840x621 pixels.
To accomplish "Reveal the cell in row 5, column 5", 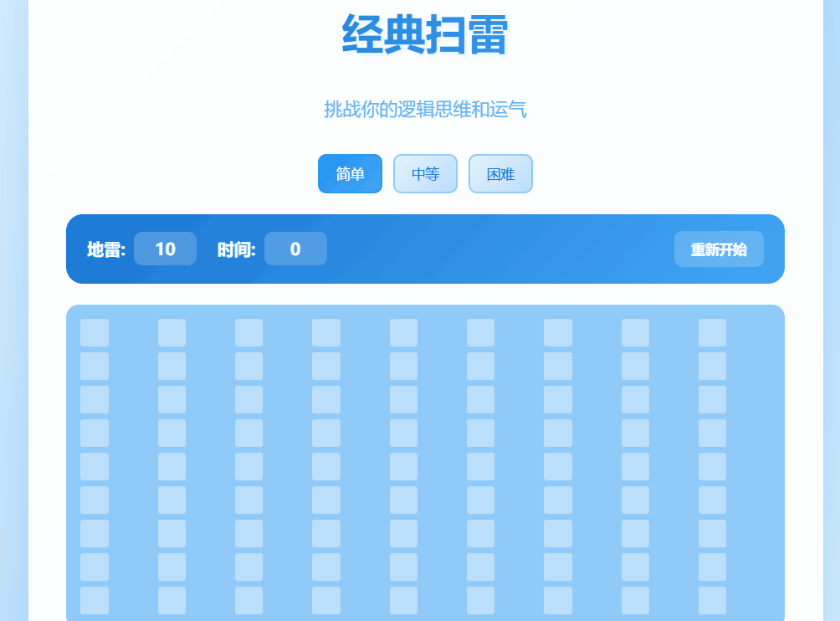I will [403, 467].
